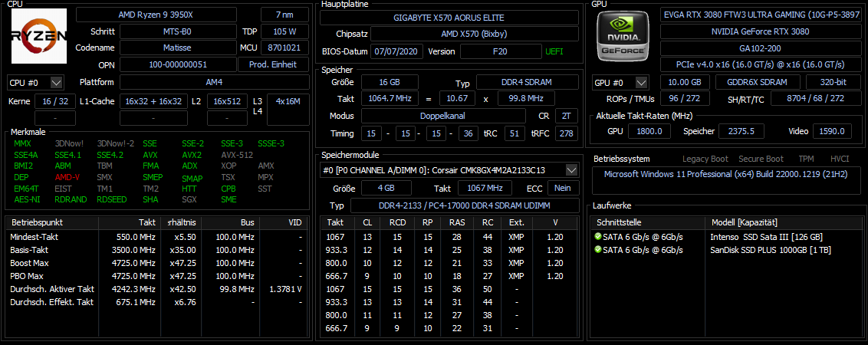This screenshot has width=868, height=345.
Task: Click the Secure Boot label
Action: coord(761,159)
